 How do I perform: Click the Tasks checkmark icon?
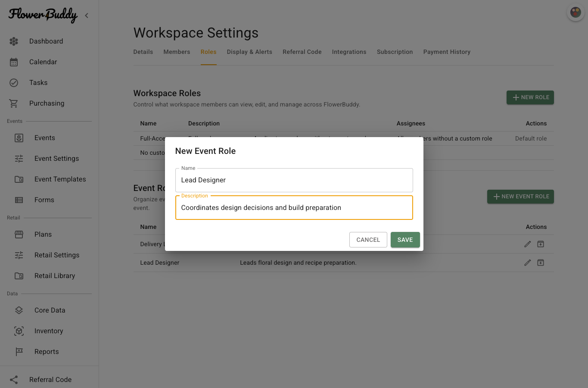14,83
